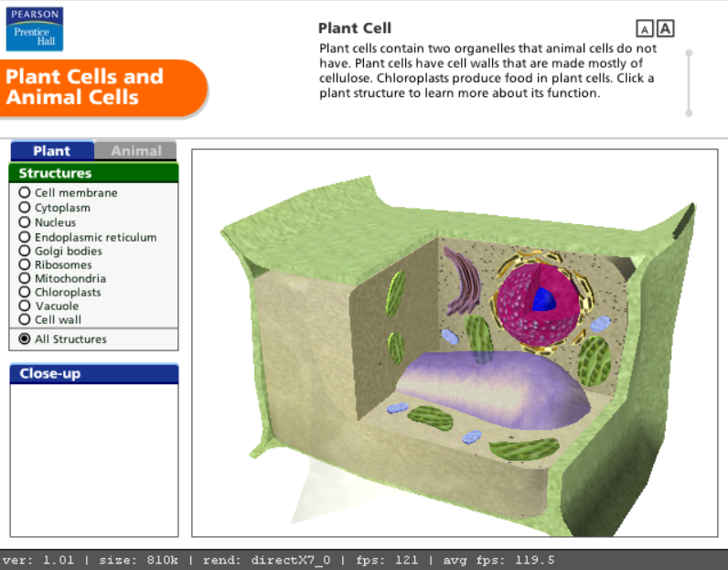Click the Structures panel header
The height and width of the screenshot is (570, 728).
click(x=94, y=173)
